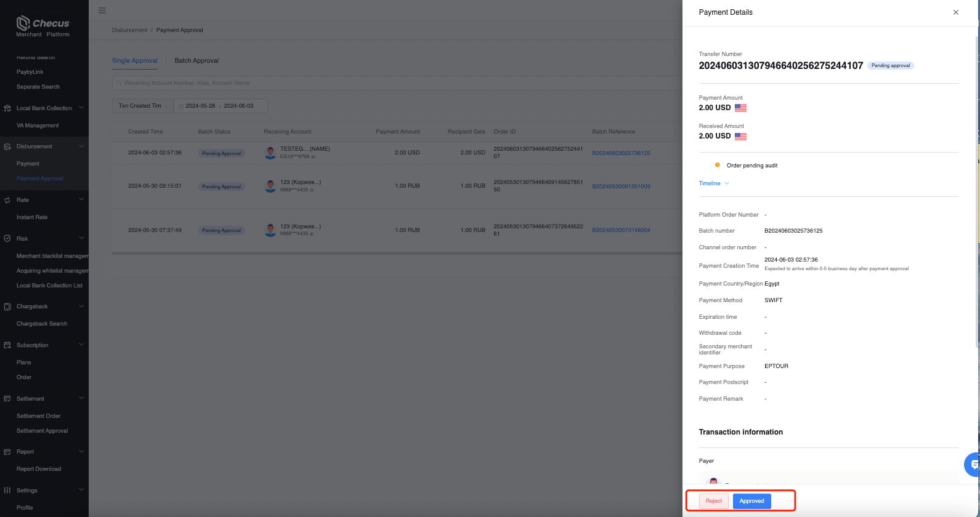This screenshot has width=980, height=517.
Task: Open VA Management in sidebar
Action: 38,126
